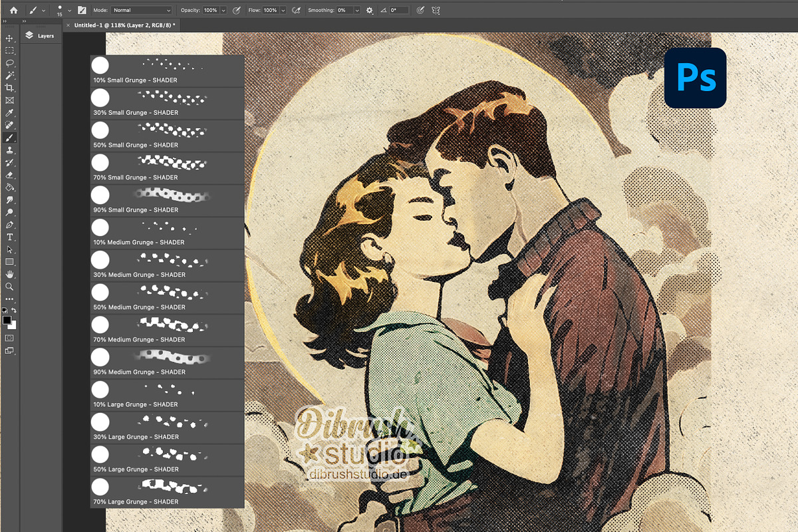The image size is (798, 532).
Task: Choose 30% Large Grunge - SHADER brush
Action: 167,428
